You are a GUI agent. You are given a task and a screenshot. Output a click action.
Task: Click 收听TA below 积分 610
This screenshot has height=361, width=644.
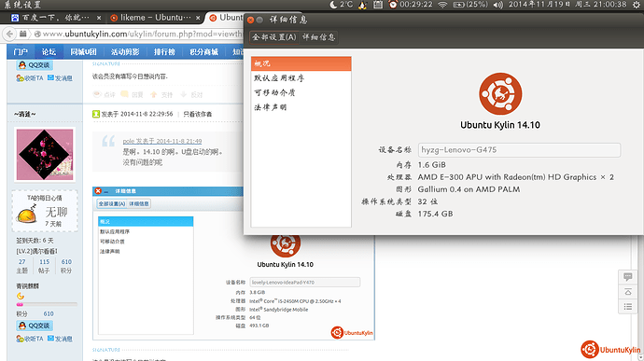point(30,339)
